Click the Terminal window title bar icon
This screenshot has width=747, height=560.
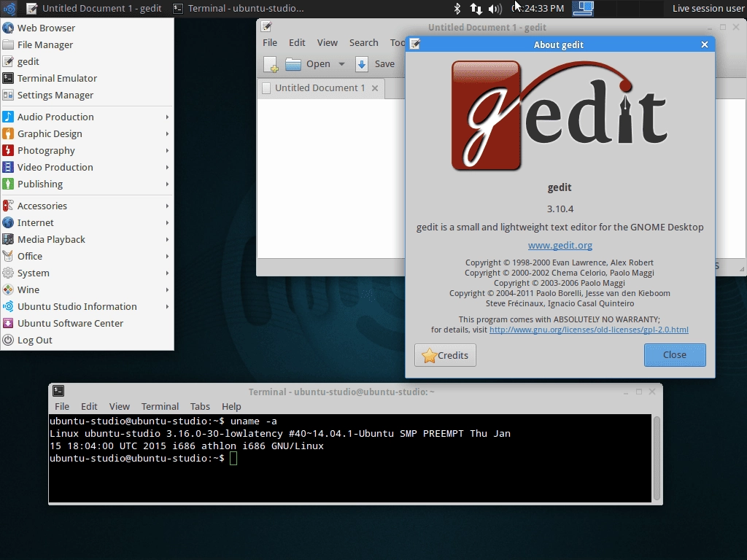(x=58, y=391)
